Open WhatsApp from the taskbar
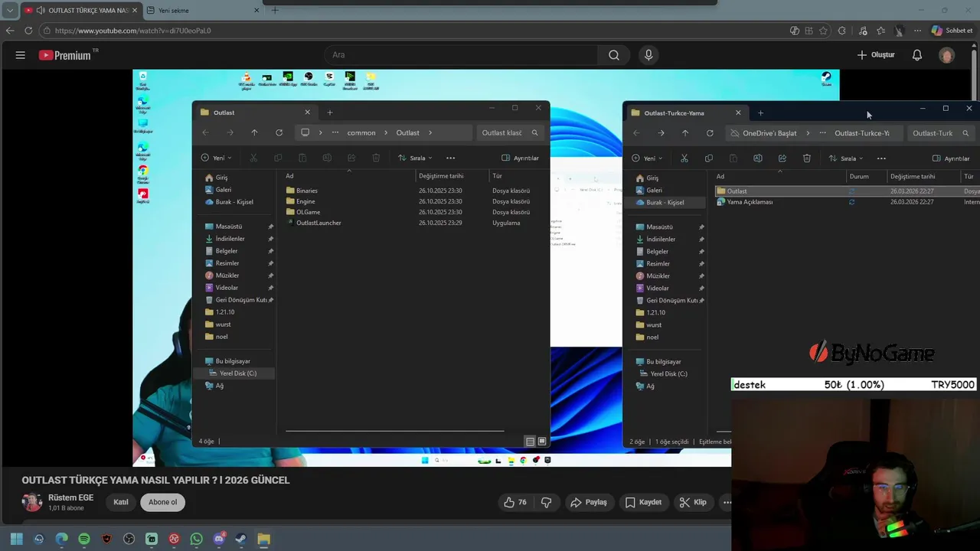 tap(197, 539)
